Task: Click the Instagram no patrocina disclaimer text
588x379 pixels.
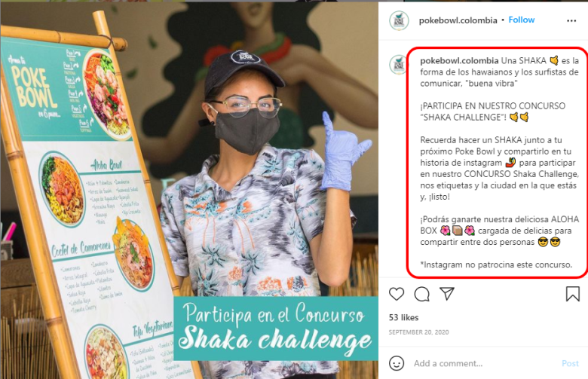Action: coord(496,264)
